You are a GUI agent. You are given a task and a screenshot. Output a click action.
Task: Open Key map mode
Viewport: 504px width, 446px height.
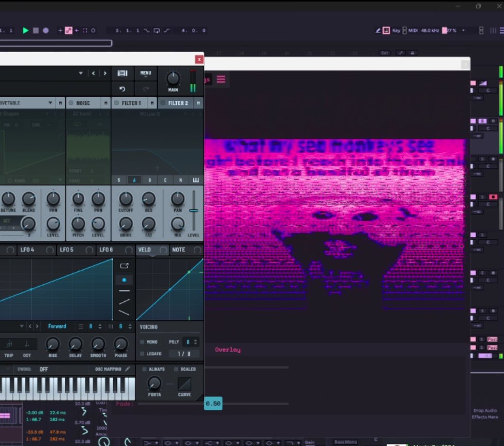(x=396, y=30)
